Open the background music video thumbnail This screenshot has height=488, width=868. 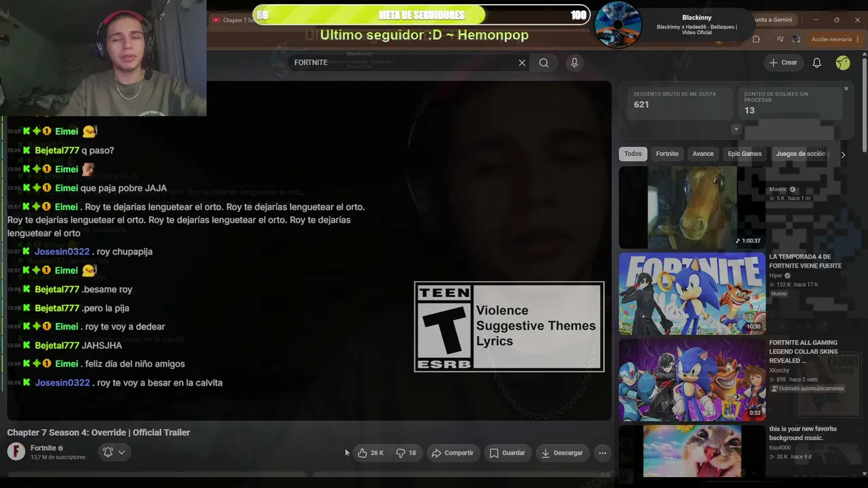[692, 451]
